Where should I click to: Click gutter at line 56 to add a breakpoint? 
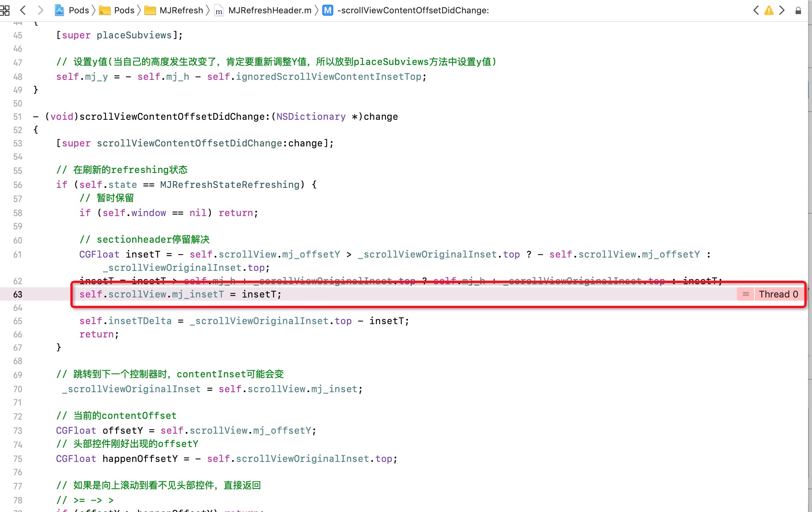(18, 185)
